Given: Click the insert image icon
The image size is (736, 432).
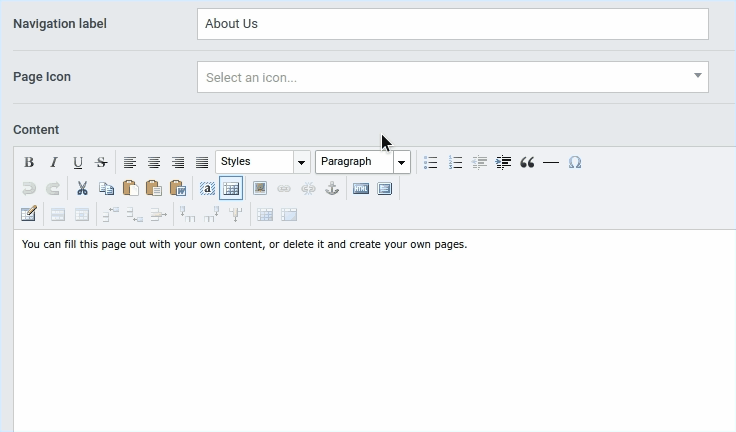Looking at the screenshot, I should tap(260, 188).
